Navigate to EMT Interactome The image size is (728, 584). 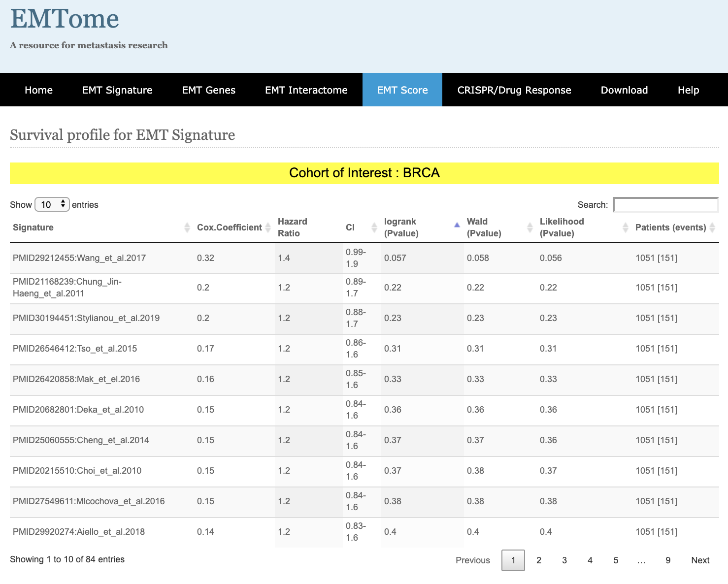point(306,90)
